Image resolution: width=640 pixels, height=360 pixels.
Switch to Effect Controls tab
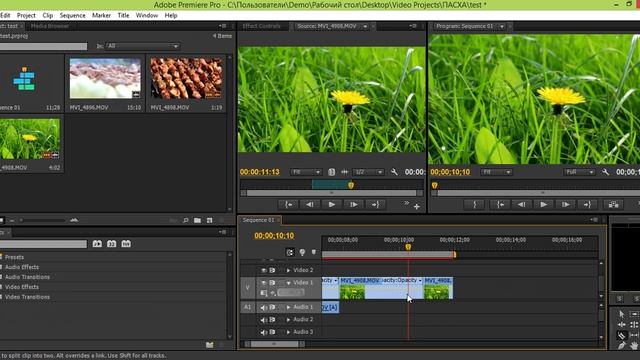pos(262,26)
